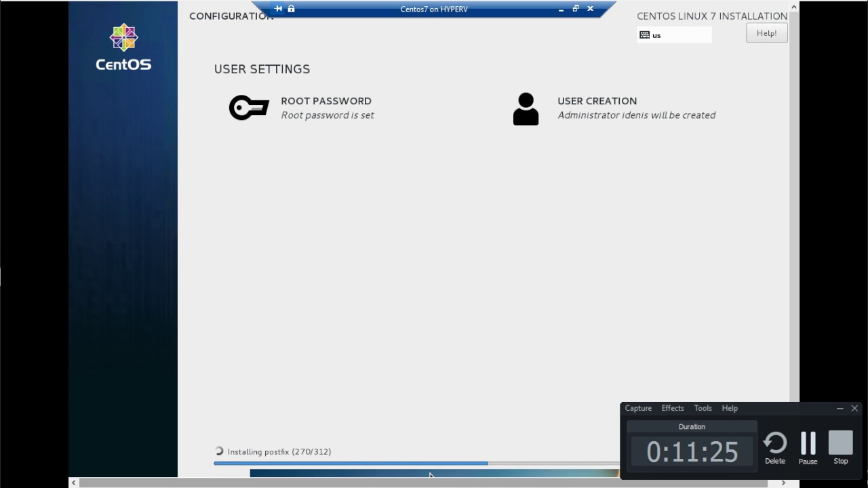868x488 pixels.
Task: Open the User Creation person icon
Action: point(526,109)
